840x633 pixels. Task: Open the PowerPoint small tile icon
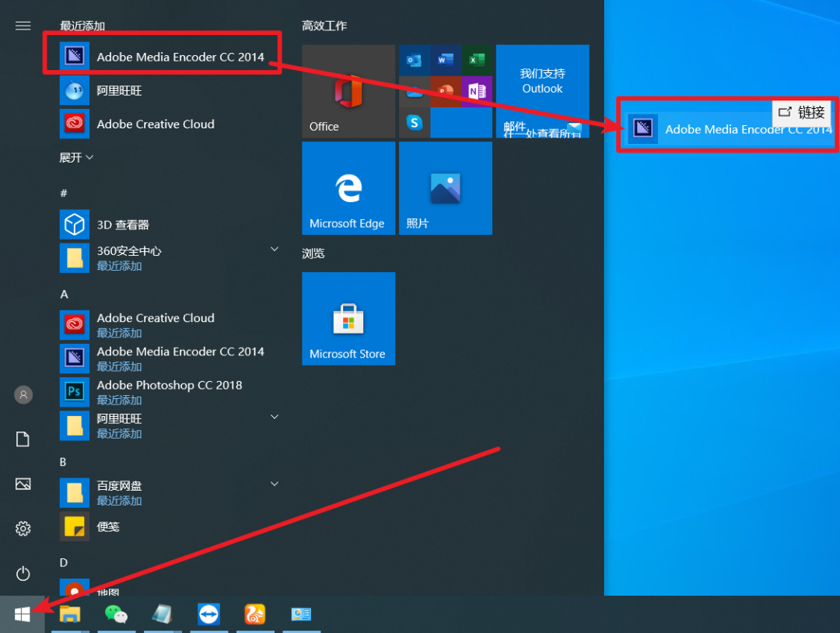(445, 91)
